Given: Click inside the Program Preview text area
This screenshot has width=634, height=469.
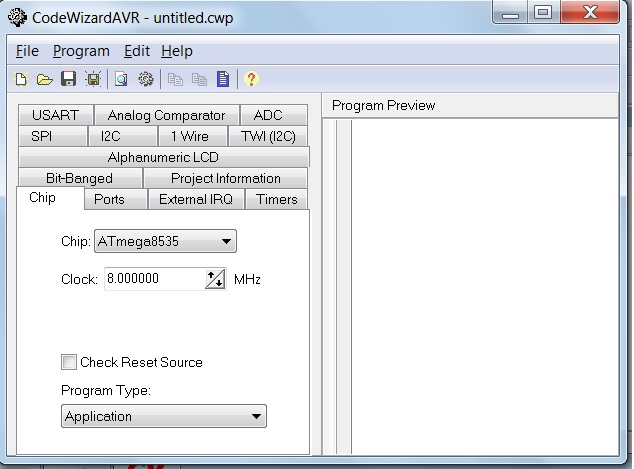Looking at the screenshot, I should pos(484,287).
